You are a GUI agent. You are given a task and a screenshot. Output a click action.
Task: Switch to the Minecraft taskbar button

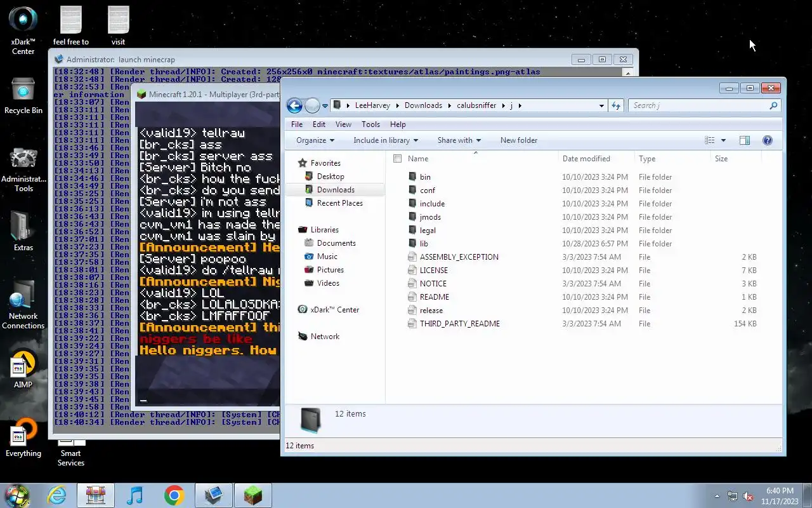(252, 495)
